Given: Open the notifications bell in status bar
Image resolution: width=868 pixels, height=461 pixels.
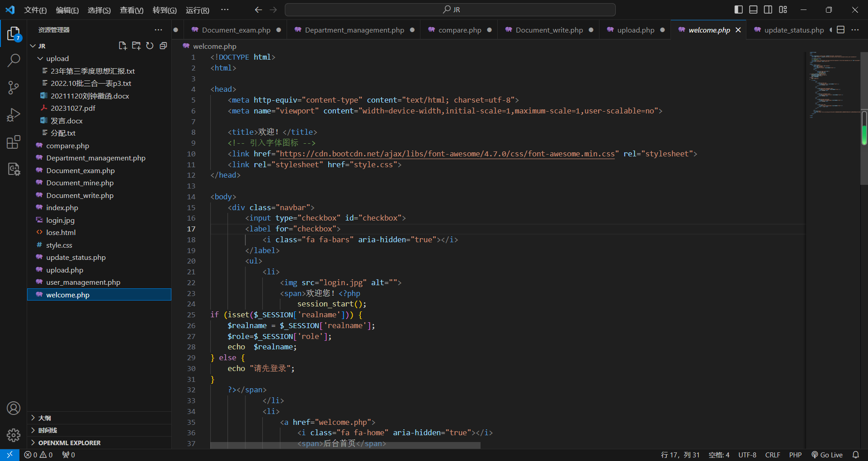Looking at the screenshot, I should 855,455.
